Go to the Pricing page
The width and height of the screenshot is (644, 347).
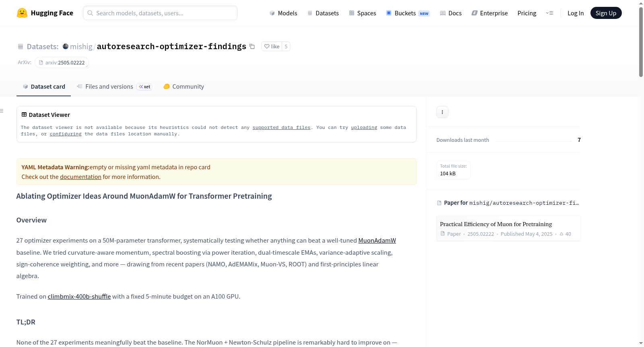pyautogui.click(x=527, y=13)
